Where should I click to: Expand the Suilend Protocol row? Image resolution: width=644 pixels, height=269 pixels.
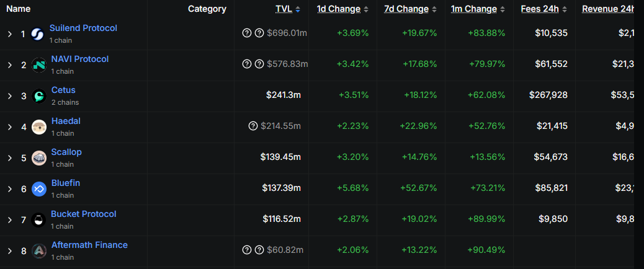pos(10,34)
